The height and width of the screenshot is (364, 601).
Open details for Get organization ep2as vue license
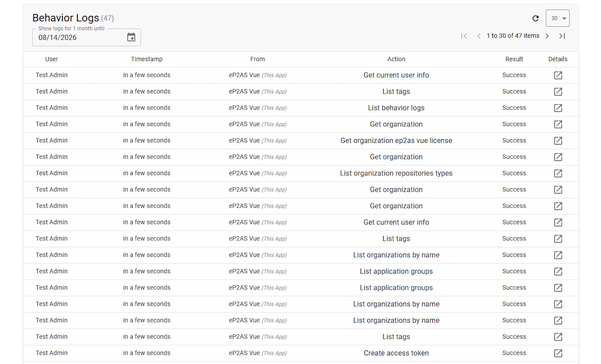[x=558, y=140]
